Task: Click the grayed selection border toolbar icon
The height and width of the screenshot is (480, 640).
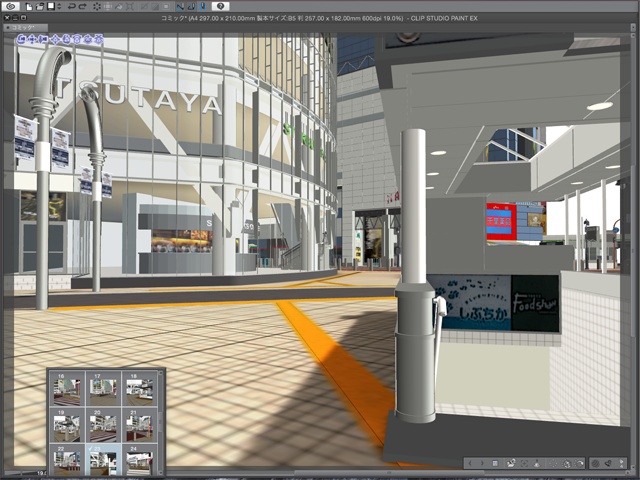Action: 166,6
